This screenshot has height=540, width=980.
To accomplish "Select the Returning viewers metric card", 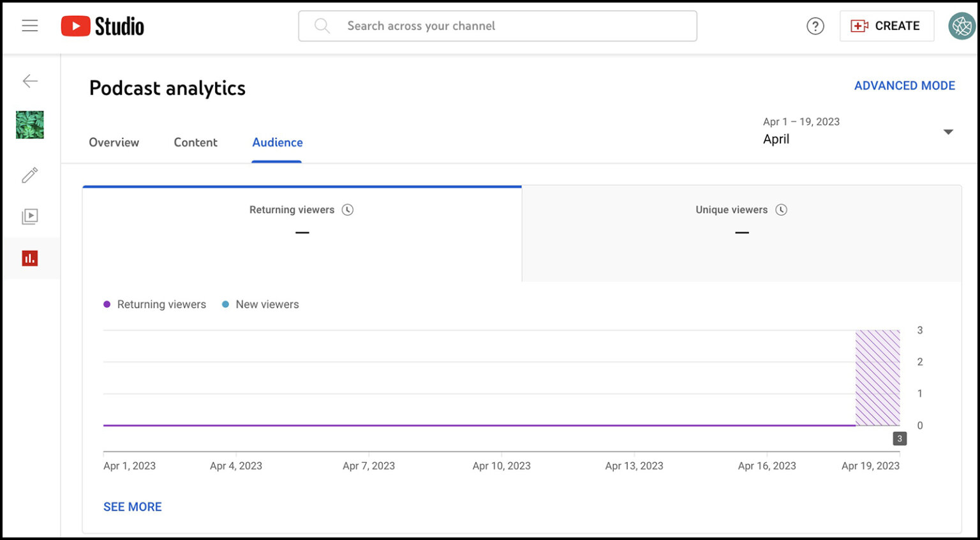I will click(x=302, y=234).
